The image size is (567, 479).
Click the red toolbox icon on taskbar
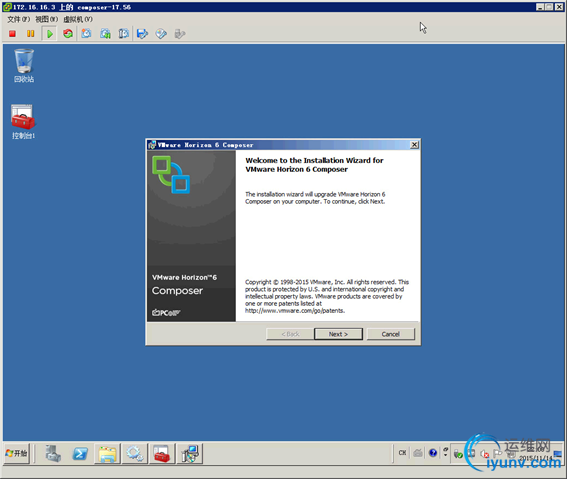(162, 453)
